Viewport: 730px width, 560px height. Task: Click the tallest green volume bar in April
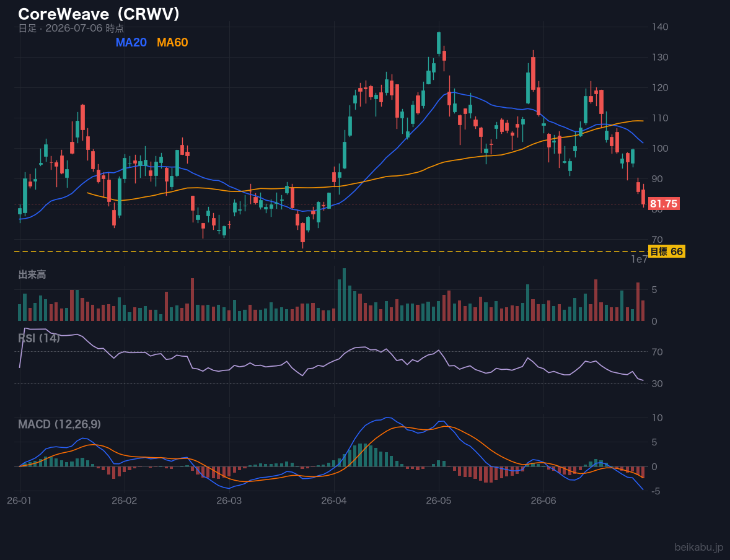pos(345,295)
